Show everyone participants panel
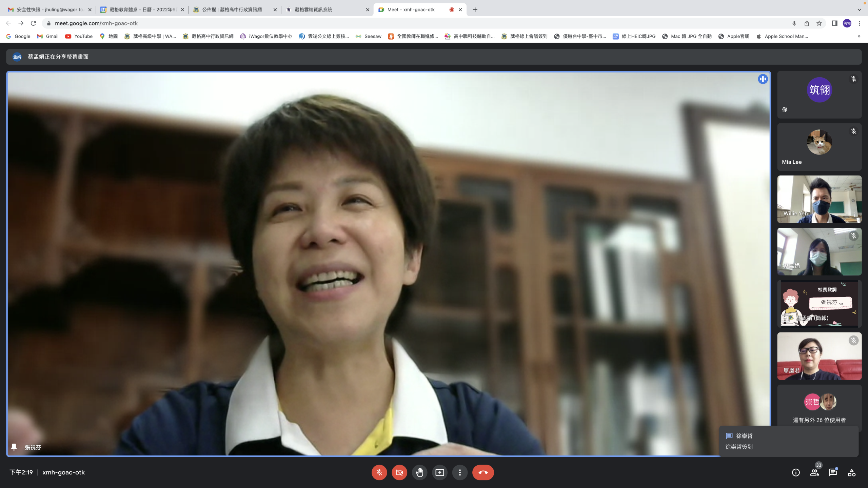 pos(814,472)
